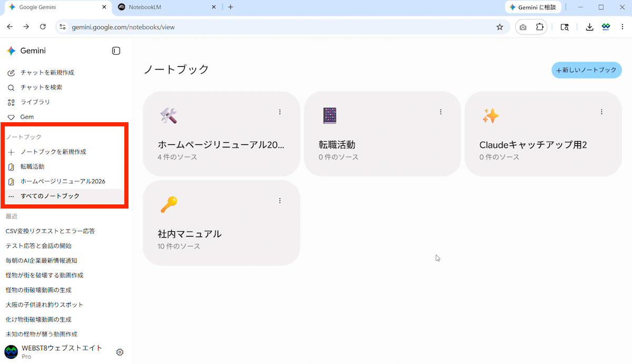Open the browser extensions puzzle icon
632x364 pixels.
[x=540, y=27]
